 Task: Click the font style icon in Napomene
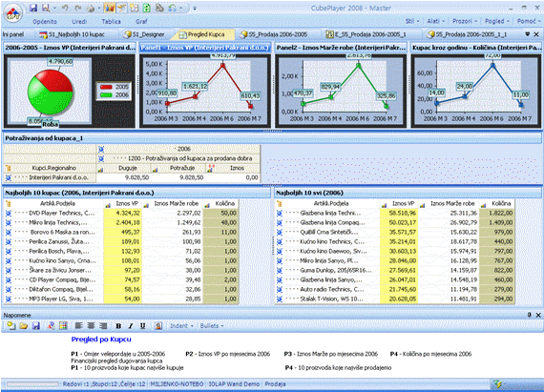[51, 325]
